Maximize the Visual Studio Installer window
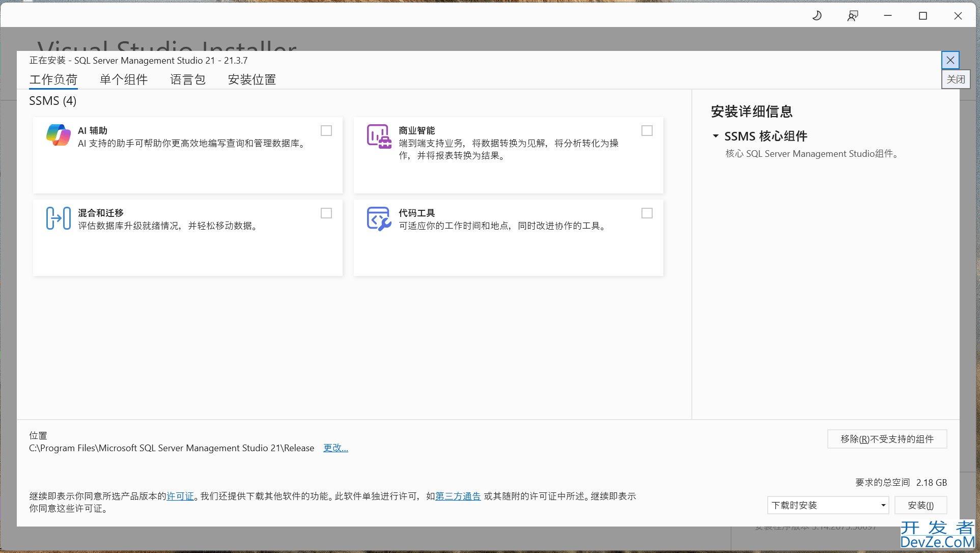 point(923,16)
